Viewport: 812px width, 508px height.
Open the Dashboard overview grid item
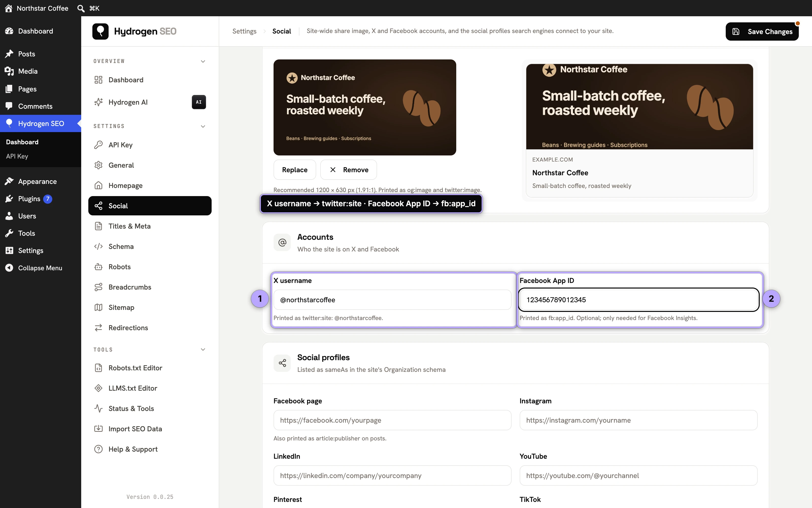[x=150, y=80]
